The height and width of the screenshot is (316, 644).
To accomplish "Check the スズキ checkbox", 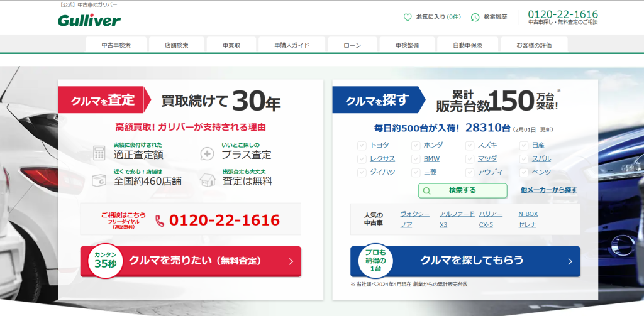I will tap(470, 146).
